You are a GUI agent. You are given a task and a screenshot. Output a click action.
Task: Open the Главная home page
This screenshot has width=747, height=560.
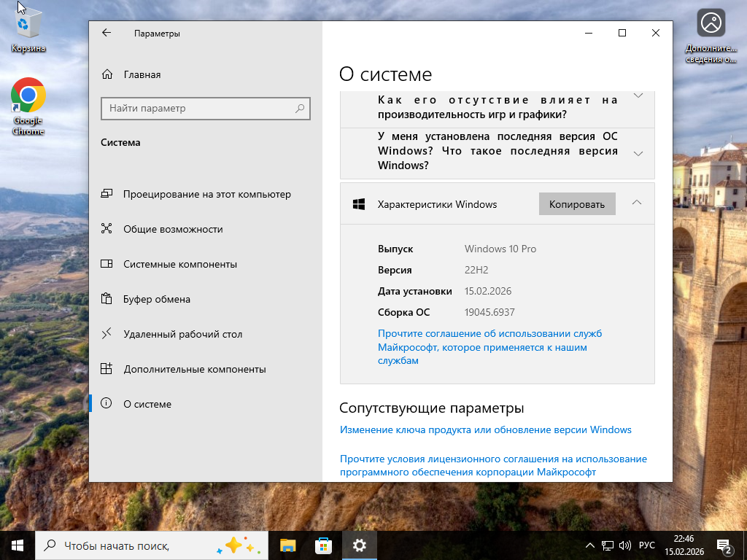142,74
